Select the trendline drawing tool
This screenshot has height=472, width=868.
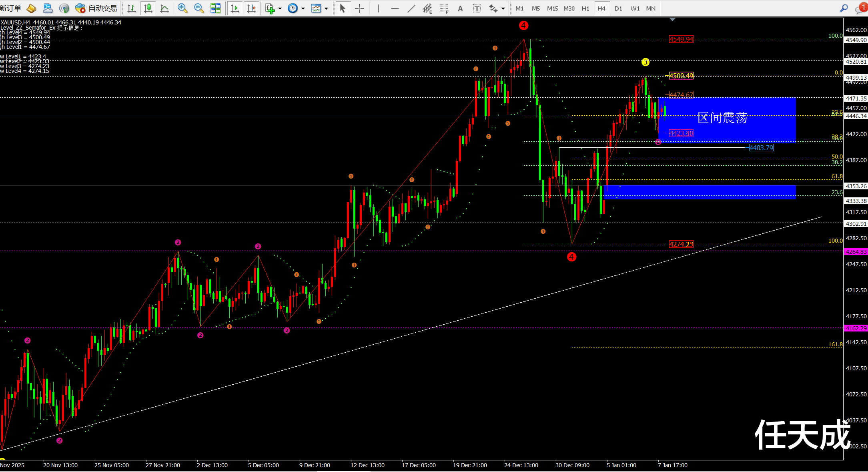(x=411, y=8)
